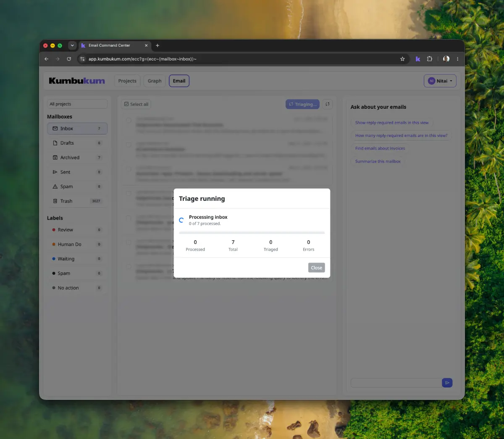Send the question with arrow button
The width and height of the screenshot is (504, 439).
[x=447, y=383]
